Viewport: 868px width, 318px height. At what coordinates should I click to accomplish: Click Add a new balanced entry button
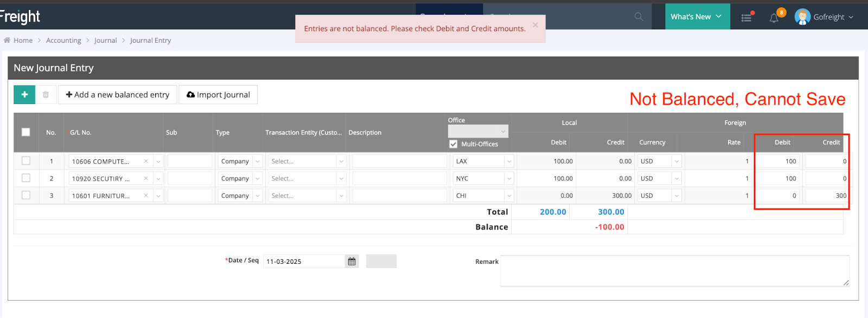[x=118, y=95]
